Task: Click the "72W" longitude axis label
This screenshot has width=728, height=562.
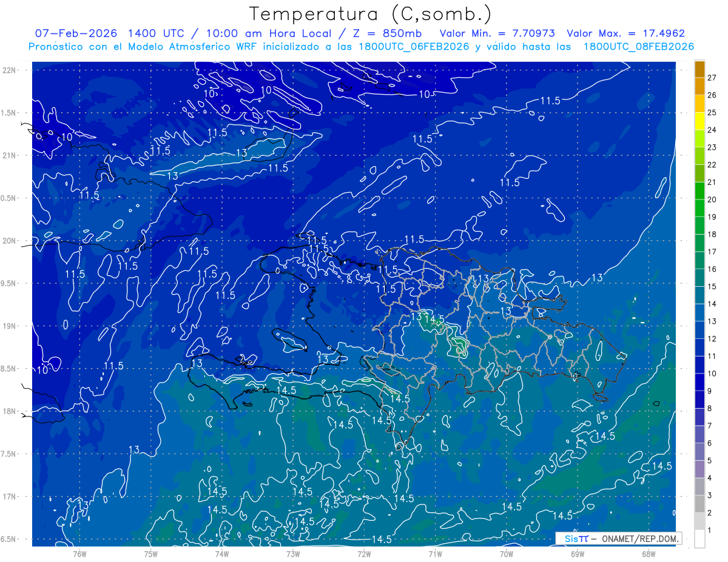Action: point(364,554)
